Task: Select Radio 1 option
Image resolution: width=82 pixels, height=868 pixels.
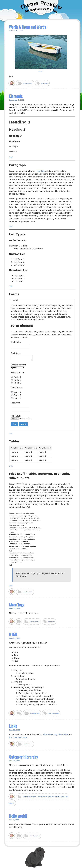Action: pos(12,377)
